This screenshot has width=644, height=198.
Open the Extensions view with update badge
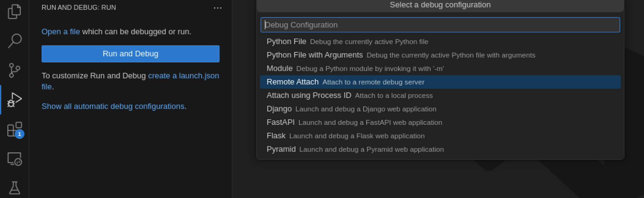[x=15, y=130]
